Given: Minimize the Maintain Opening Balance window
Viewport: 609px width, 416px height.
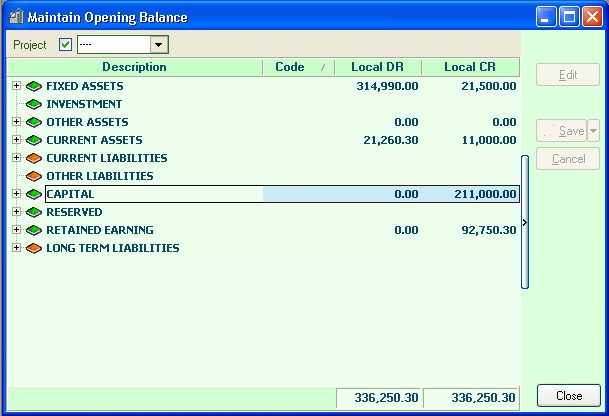Looking at the screenshot, I should pyautogui.click(x=546, y=17).
